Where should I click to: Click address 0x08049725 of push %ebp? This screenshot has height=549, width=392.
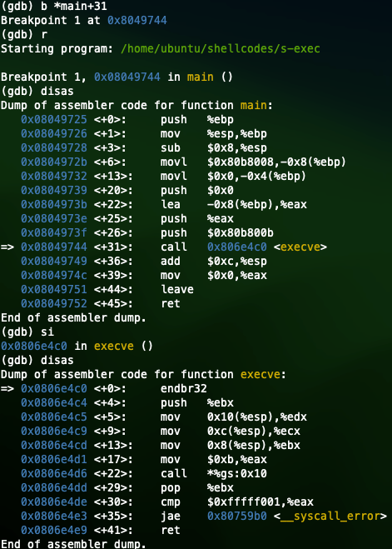click(x=54, y=120)
